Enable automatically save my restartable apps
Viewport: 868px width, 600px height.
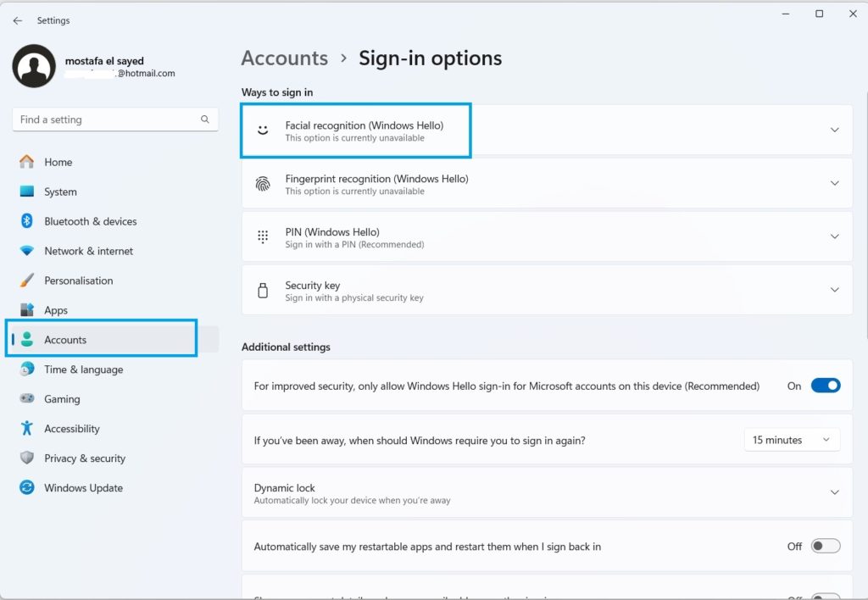[824, 547]
